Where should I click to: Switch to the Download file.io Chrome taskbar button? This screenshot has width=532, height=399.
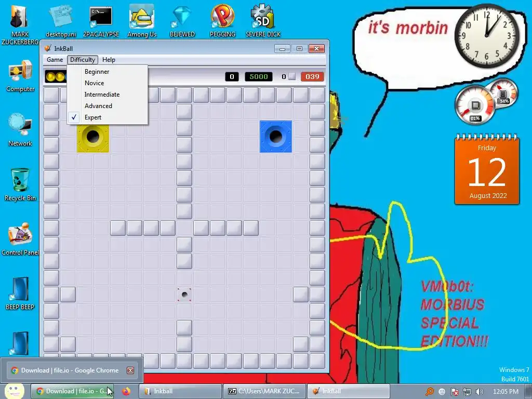coord(72,391)
